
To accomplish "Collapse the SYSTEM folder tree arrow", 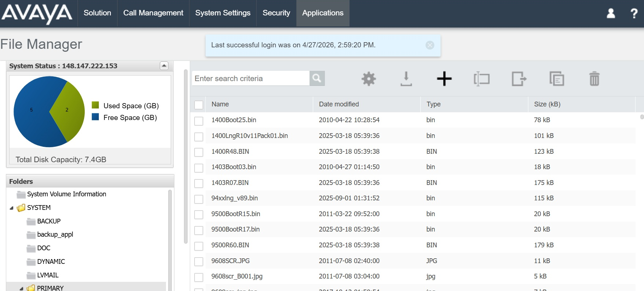I will (x=11, y=208).
